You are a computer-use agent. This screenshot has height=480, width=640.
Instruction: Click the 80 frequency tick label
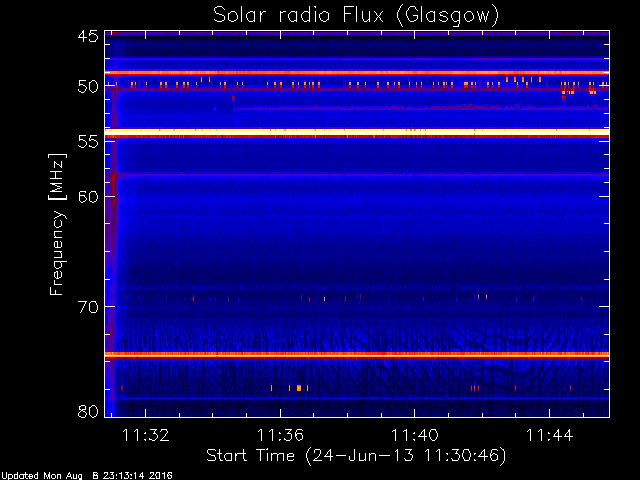click(88, 411)
